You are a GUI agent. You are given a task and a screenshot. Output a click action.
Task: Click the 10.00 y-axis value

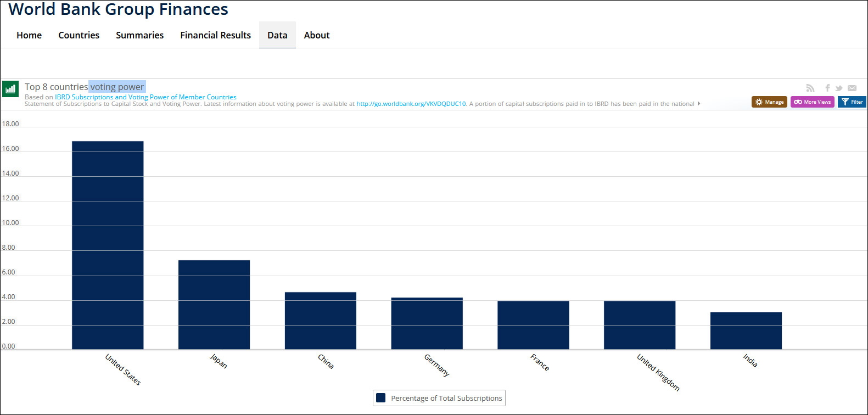[x=10, y=223]
